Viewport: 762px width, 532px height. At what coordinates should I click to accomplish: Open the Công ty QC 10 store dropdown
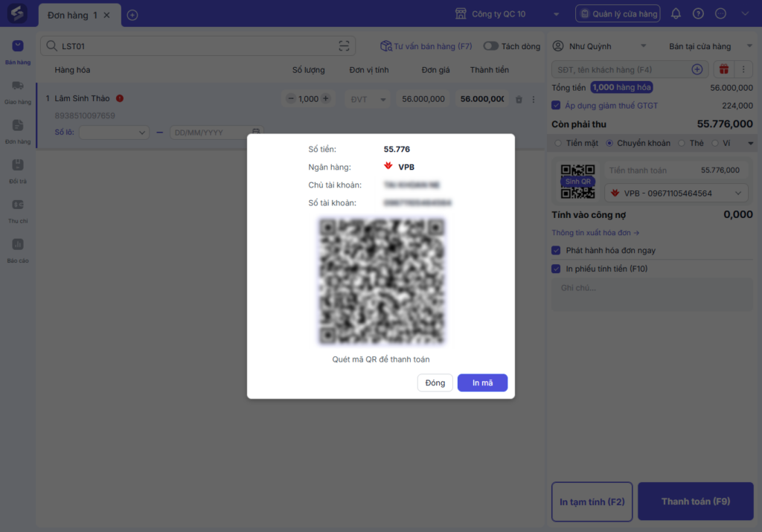507,14
